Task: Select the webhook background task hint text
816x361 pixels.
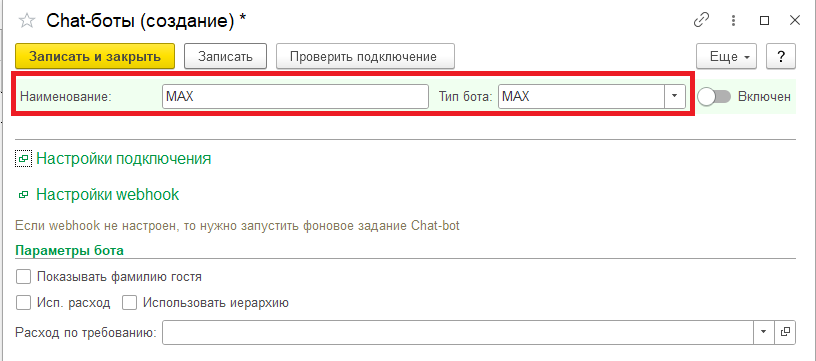Action: (x=238, y=226)
